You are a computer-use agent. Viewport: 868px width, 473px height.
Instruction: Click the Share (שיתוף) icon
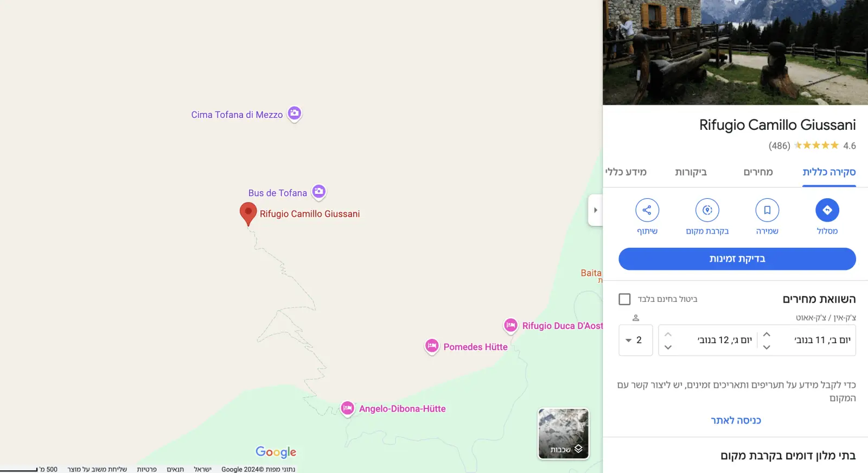(647, 210)
